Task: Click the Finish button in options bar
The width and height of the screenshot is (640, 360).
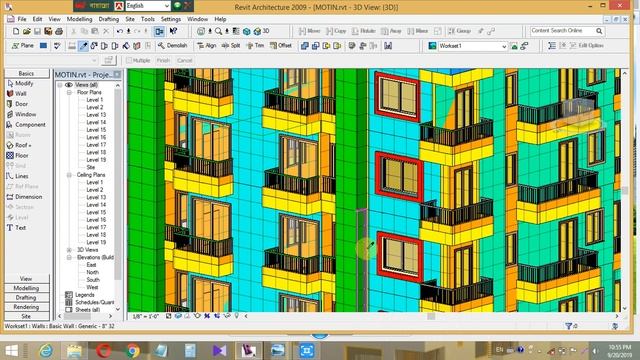Action: pyautogui.click(x=163, y=60)
